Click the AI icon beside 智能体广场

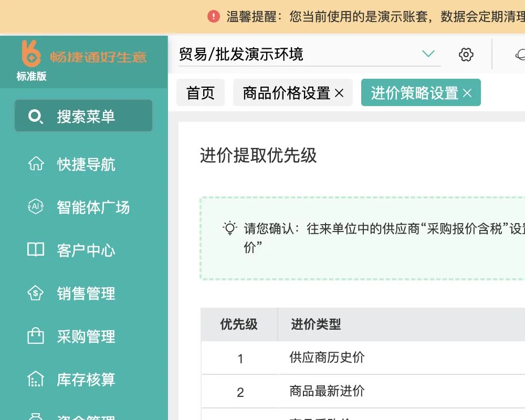click(36, 206)
